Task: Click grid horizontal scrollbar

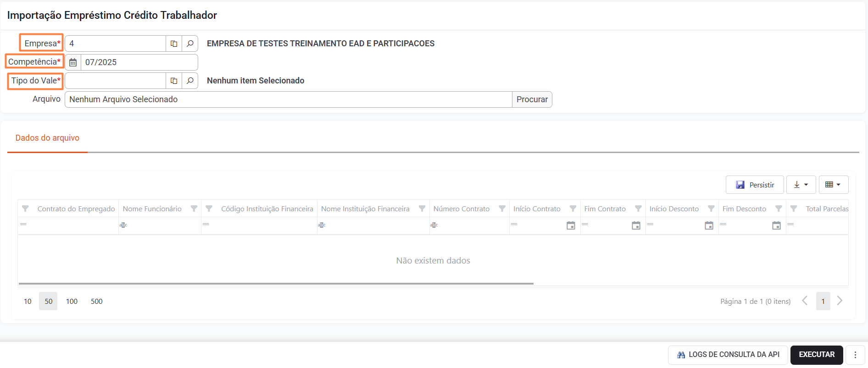Action: (276, 284)
